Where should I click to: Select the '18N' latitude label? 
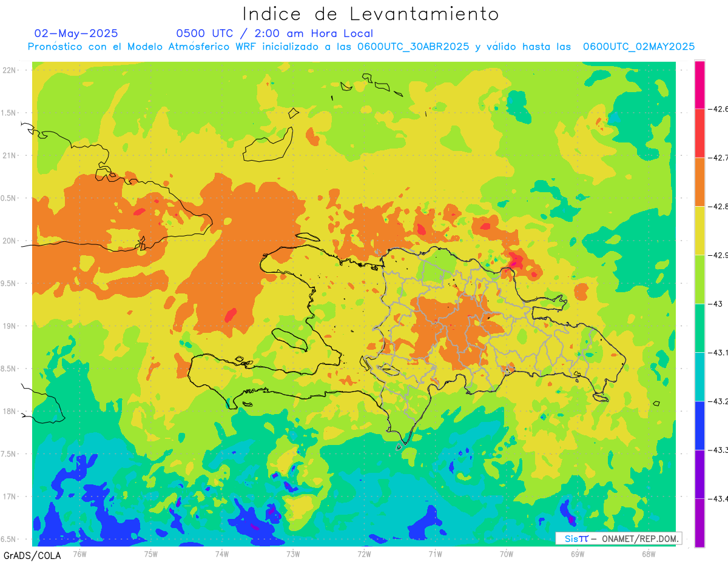click(x=9, y=412)
